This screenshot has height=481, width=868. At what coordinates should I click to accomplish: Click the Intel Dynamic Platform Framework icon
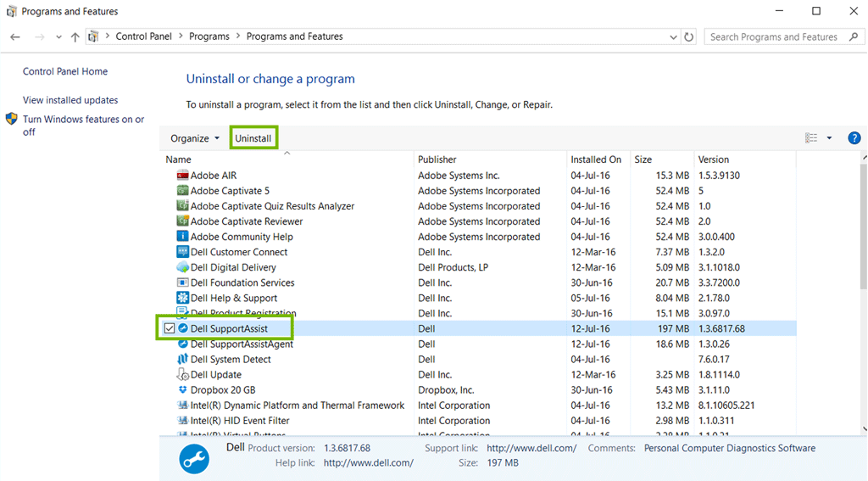pyautogui.click(x=182, y=405)
